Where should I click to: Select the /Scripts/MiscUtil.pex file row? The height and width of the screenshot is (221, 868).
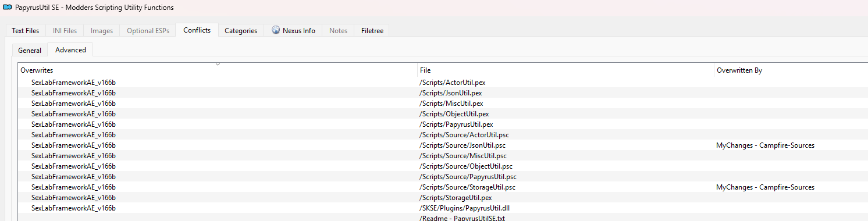[443, 104]
